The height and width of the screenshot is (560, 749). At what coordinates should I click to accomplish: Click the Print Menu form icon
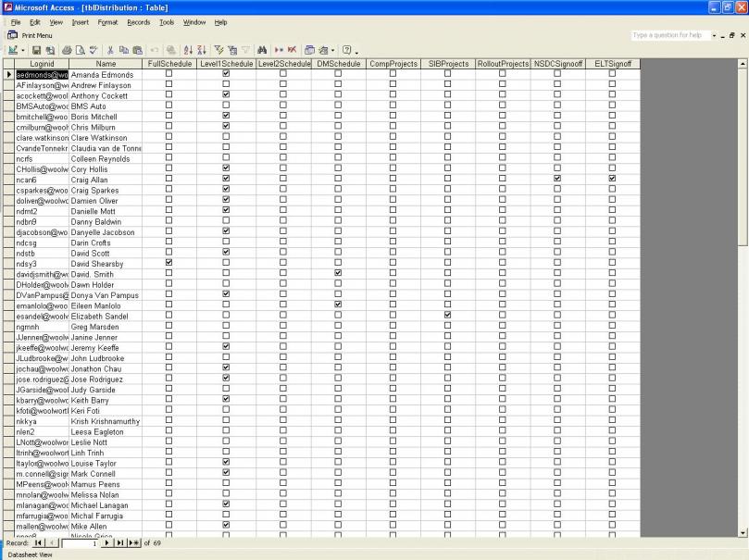pyautogui.click(x=12, y=35)
